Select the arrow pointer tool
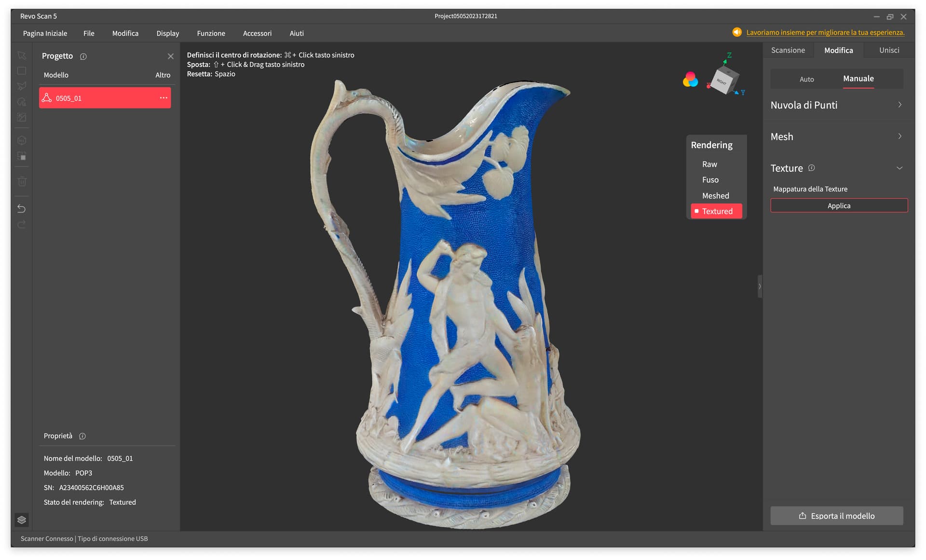 point(22,55)
